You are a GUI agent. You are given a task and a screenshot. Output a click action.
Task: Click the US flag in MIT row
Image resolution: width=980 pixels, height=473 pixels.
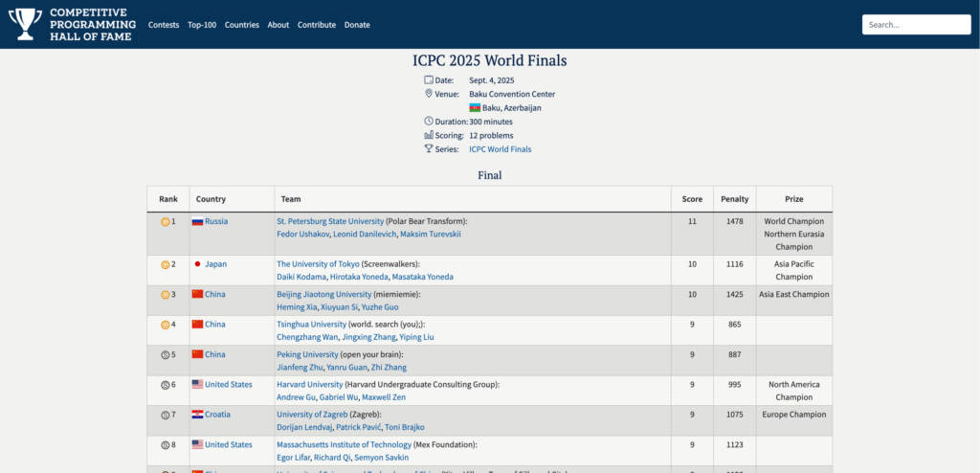click(197, 444)
